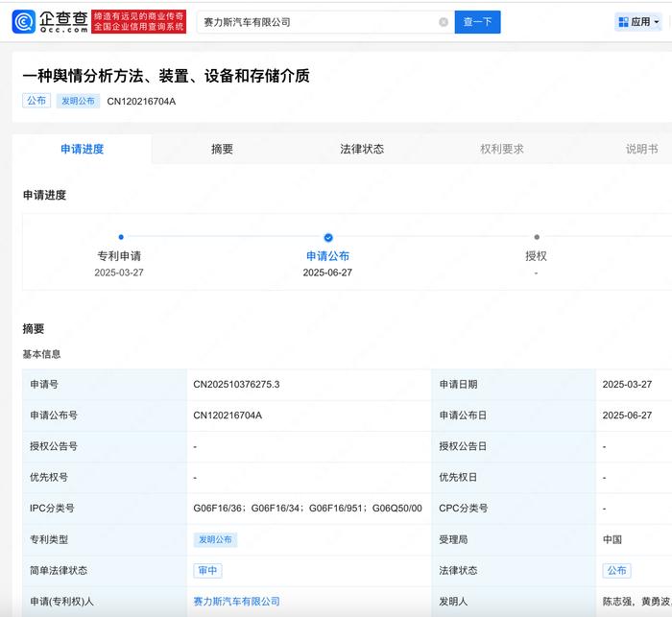Click the 优先权号 label cell
This screenshot has width=672, height=617.
tap(105, 477)
